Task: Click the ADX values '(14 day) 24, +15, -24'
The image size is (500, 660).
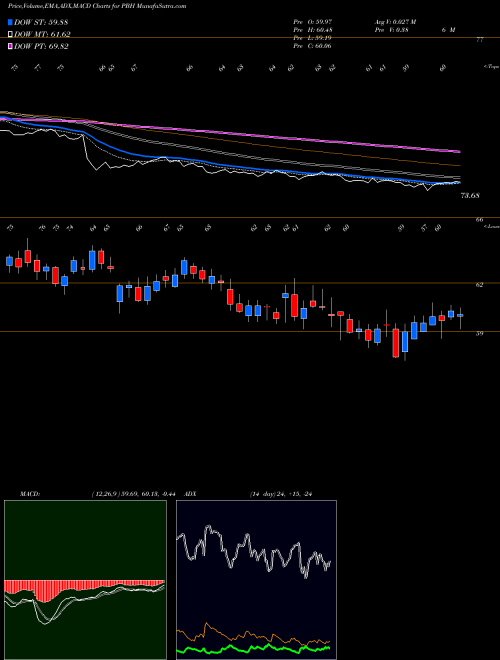Action: [280, 494]
